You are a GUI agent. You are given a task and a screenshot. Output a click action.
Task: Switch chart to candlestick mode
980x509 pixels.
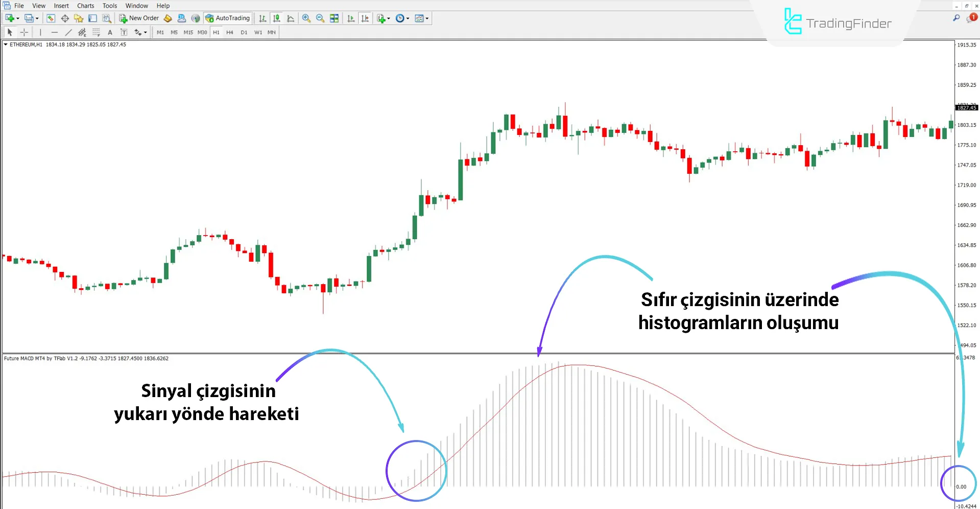click(x=276, y=18)
